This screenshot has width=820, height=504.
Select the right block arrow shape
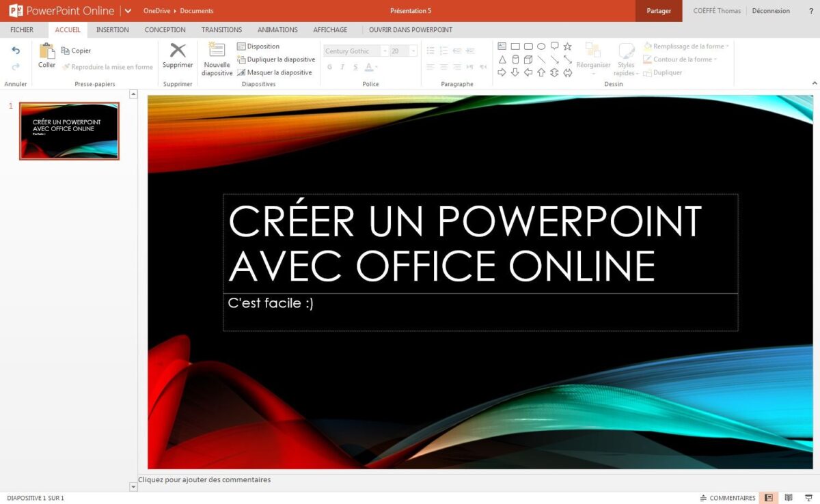pyautogui.click(x=502, y=72)
